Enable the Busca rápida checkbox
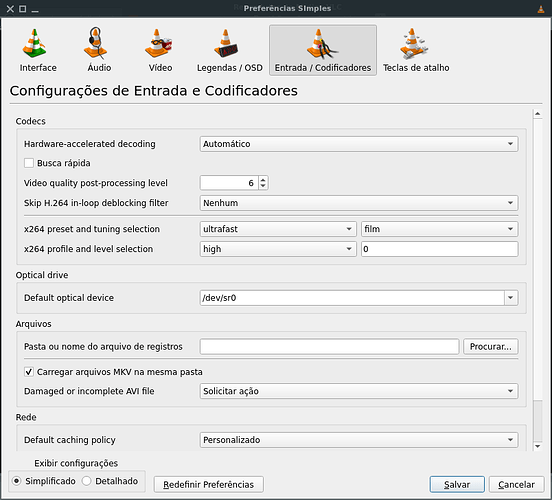Screen dimensions: 552x500 point(29,163)
